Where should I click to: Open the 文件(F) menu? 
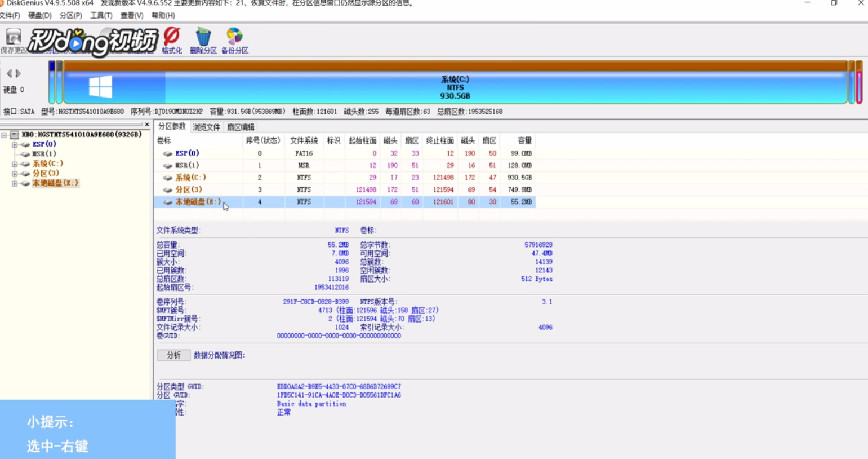10,15
